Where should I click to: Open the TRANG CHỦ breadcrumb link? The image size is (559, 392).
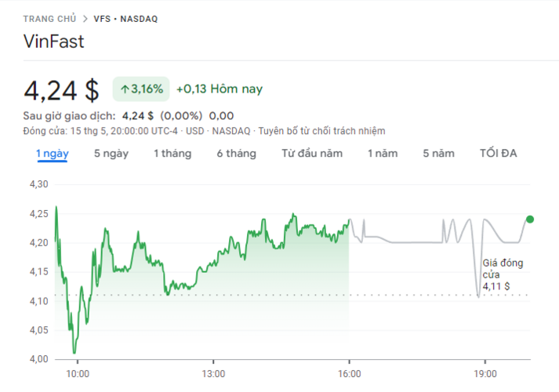(50, 19)
